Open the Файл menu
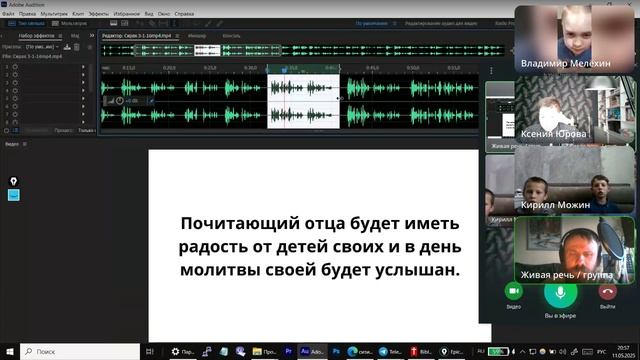 coord(8,14)
